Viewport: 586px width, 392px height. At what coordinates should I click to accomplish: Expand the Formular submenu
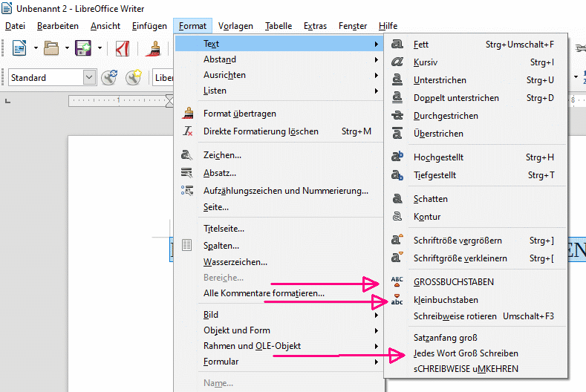click(x=279, y=362)
